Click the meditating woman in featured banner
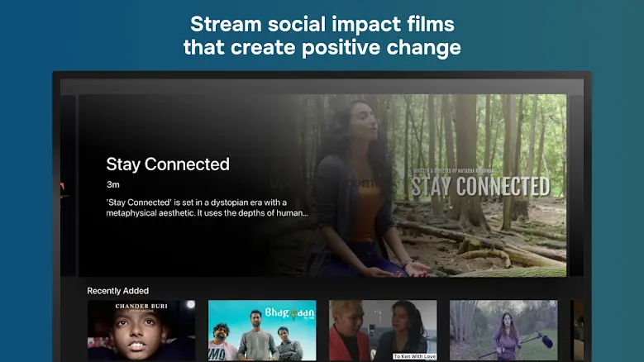This screenshot has height=362, width=644. coord(361,188)
